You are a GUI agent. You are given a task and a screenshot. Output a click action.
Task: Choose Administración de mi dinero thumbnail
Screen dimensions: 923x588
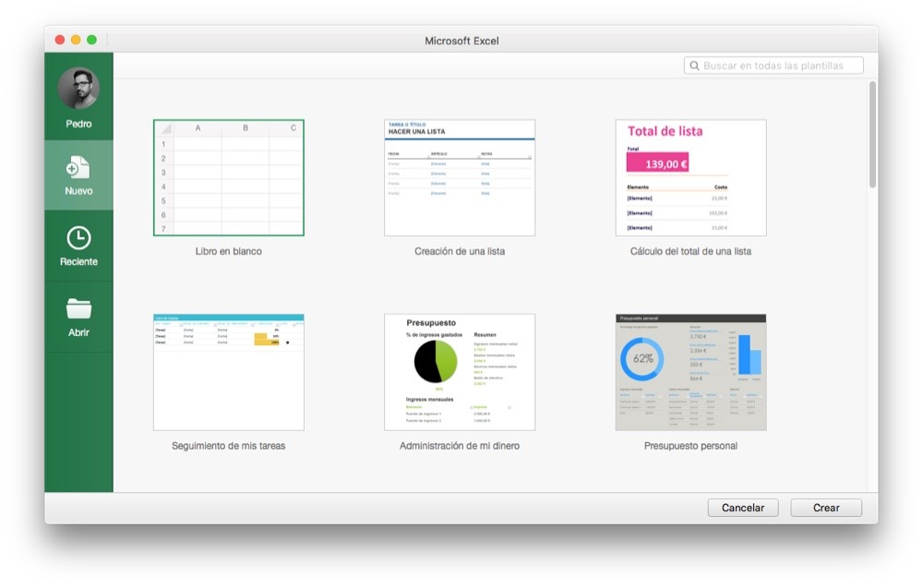click(460, 372)
